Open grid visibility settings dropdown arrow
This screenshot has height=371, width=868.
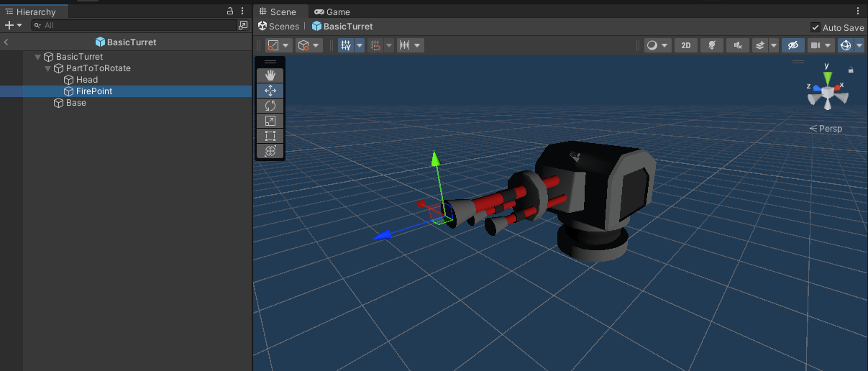tap(360, 45)
